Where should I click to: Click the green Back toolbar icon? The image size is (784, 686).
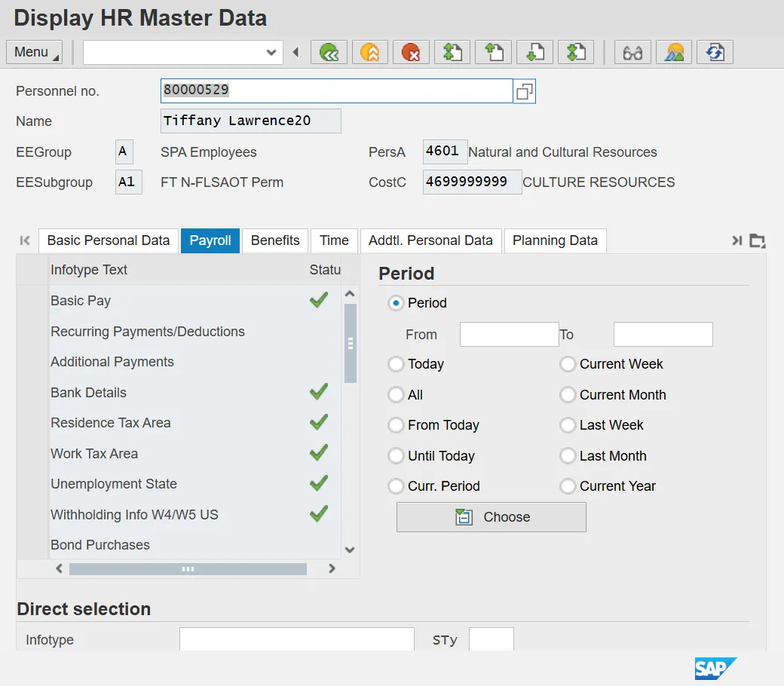coord(329,52)
